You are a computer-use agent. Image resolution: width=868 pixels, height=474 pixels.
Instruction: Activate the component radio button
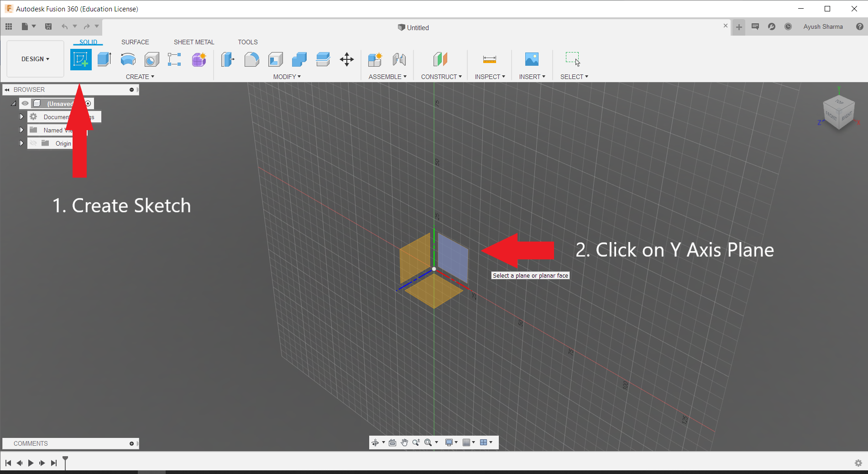tap(88, 103)
